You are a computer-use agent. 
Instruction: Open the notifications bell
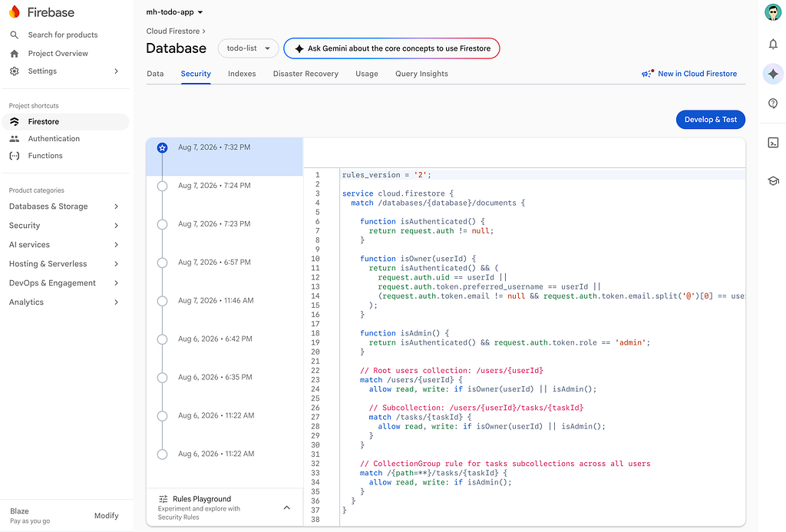[x=773, y=44]
